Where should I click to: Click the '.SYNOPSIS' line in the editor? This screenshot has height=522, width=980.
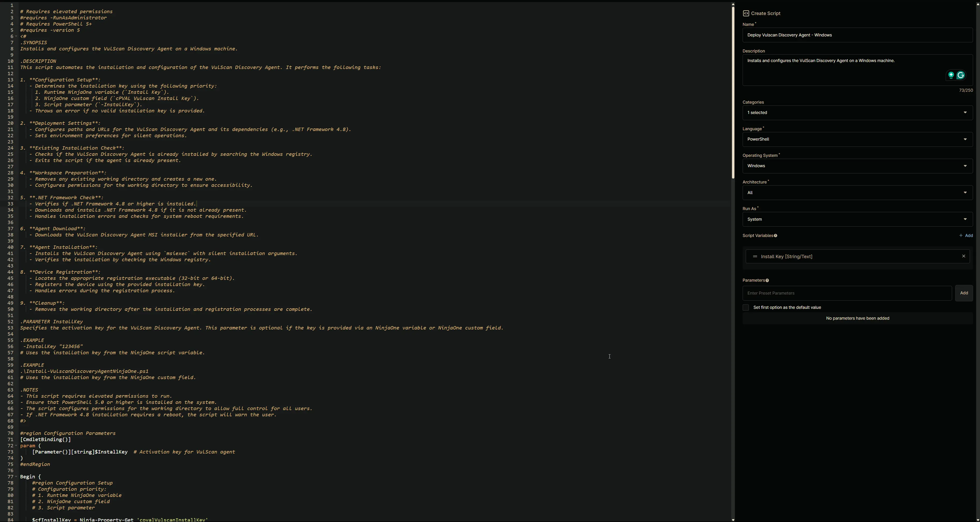point(33,43)
